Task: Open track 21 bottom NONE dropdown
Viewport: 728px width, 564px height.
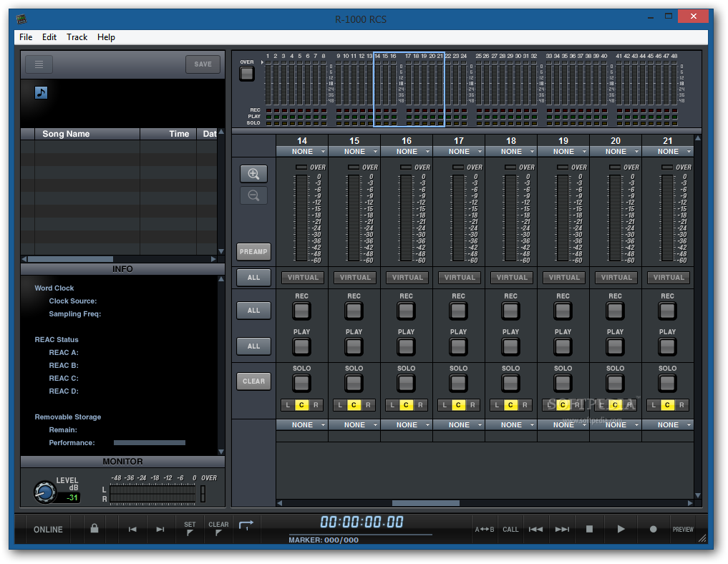Action: tap(668, 424)
